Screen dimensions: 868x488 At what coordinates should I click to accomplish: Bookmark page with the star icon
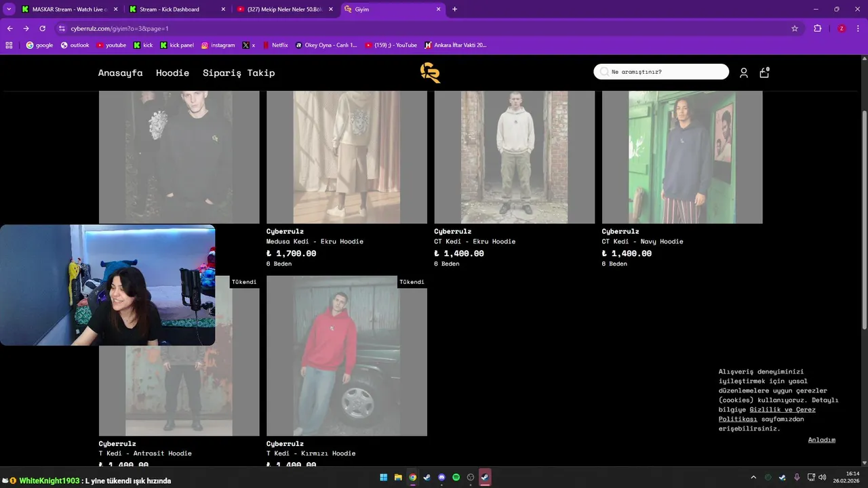[x=795, y=28]
